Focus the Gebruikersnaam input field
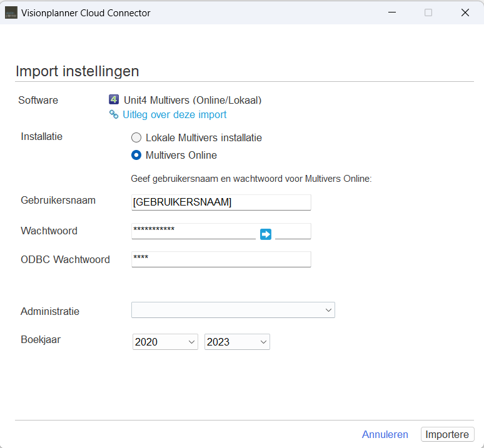484x448 pixels. [221, 202]
